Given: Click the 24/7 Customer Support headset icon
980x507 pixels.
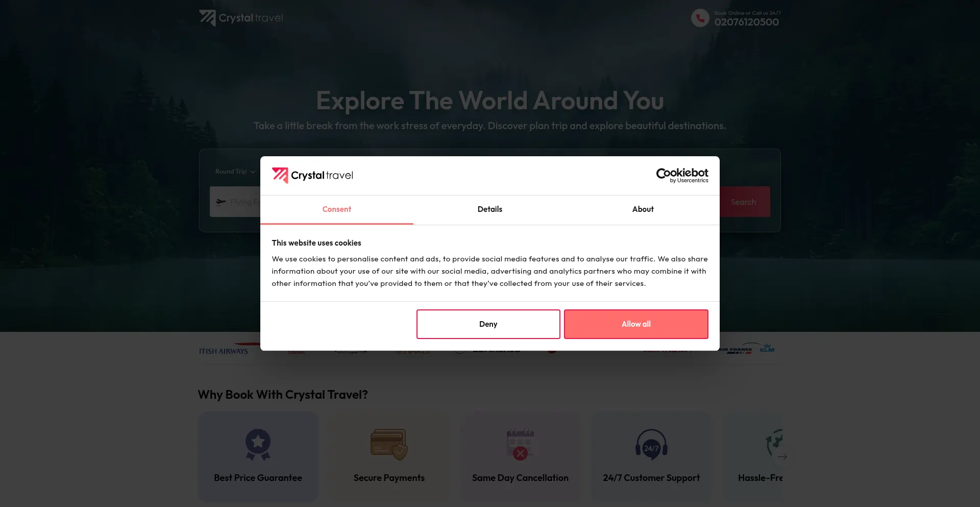Looking at the screenshot, I should [651, 444].
